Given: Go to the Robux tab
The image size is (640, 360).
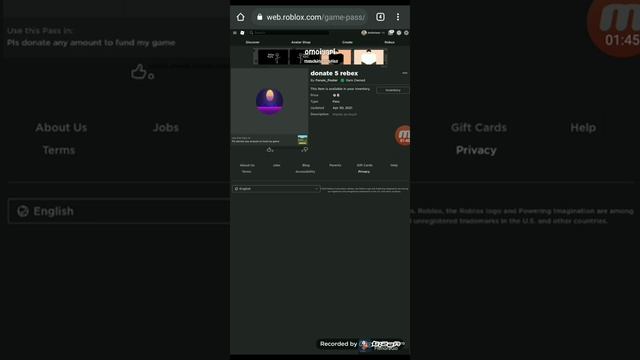Looking at the screenshot, I should coord(389,42).
